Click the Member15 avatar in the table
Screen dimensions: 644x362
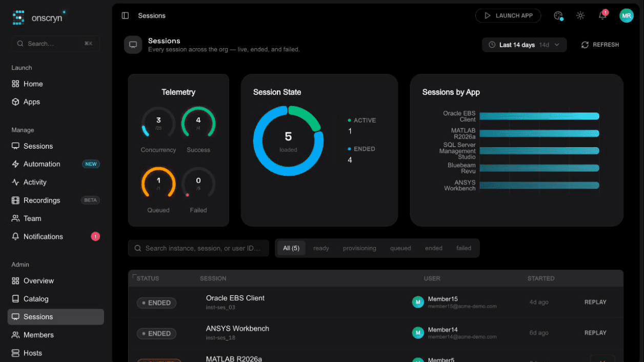point(418,303)
